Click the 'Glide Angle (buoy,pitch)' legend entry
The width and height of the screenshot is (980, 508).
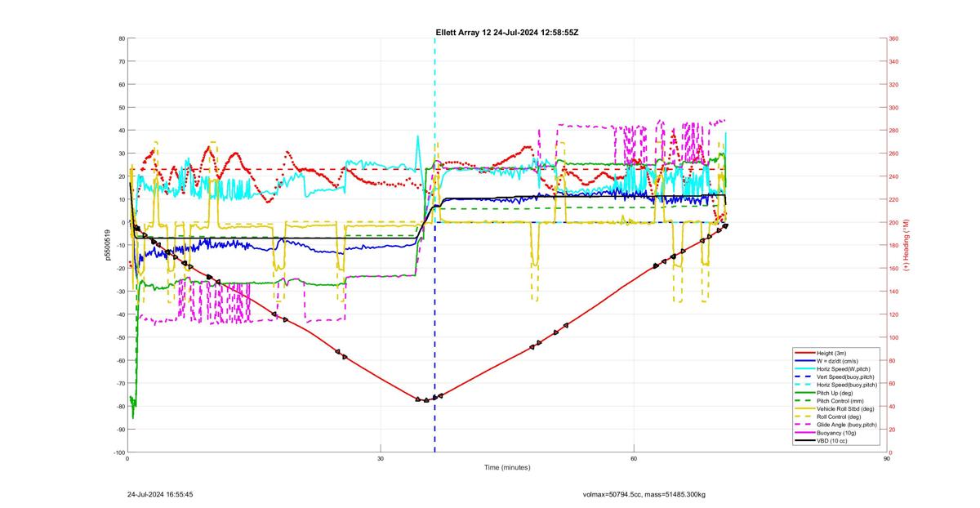[x=847, y=425]
